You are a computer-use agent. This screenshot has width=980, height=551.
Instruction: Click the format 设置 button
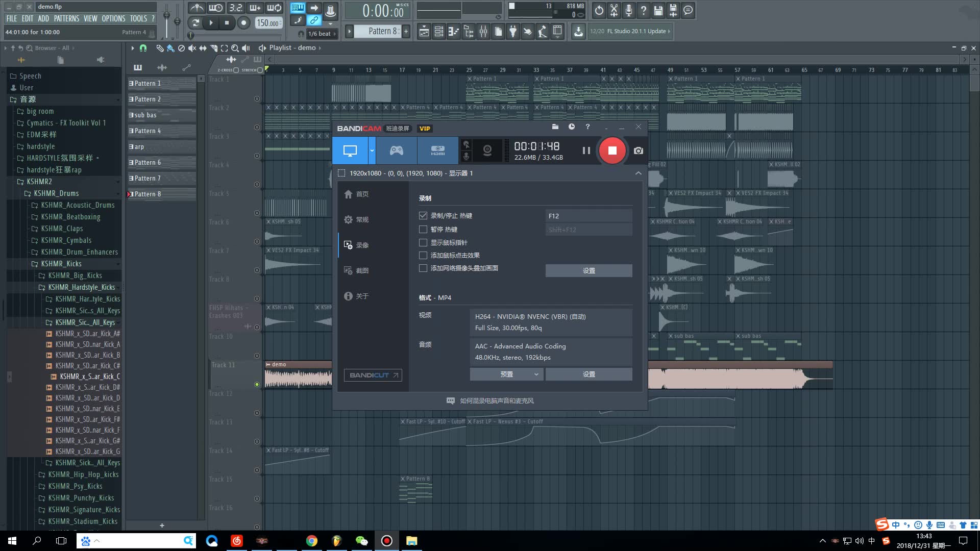pos(589,374)
